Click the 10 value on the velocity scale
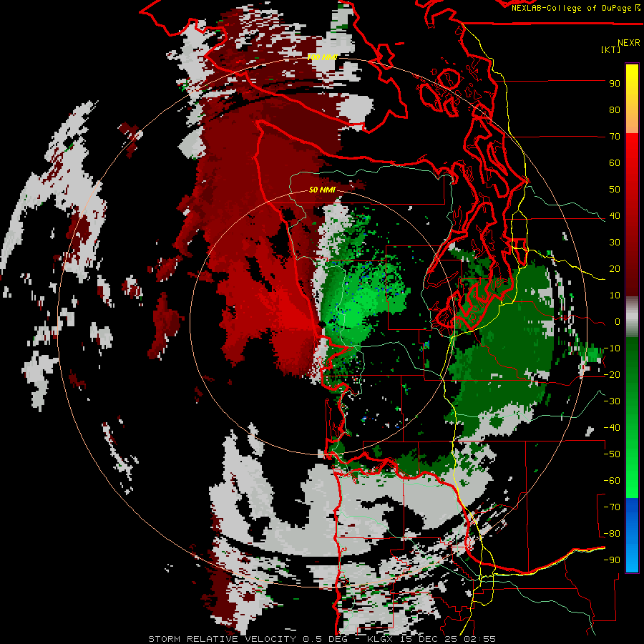 tap(615, 296)
